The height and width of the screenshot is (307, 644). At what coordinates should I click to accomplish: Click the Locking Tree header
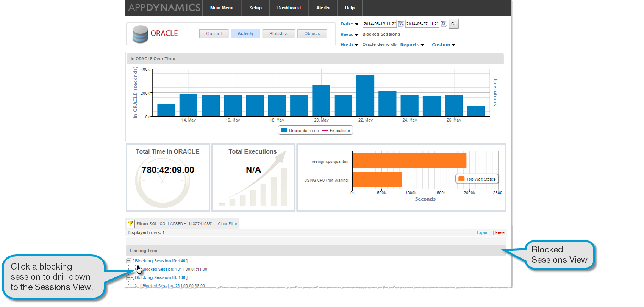(x=316, y=251)
